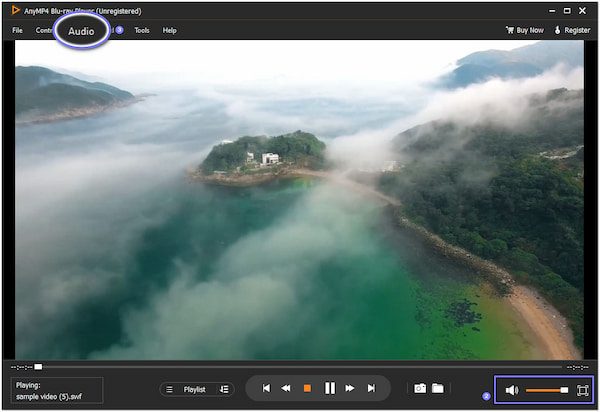
Task: Open the snapshot folder icon
Action: pos(438,388)
